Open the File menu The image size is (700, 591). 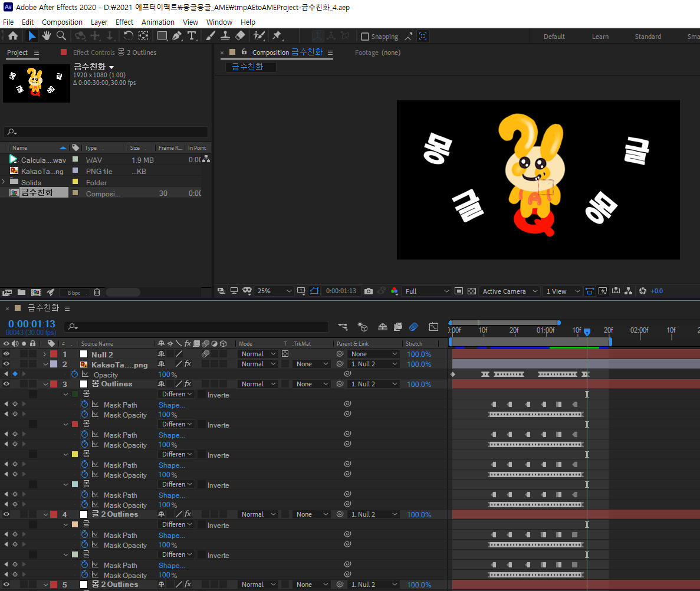click(8, 22)
